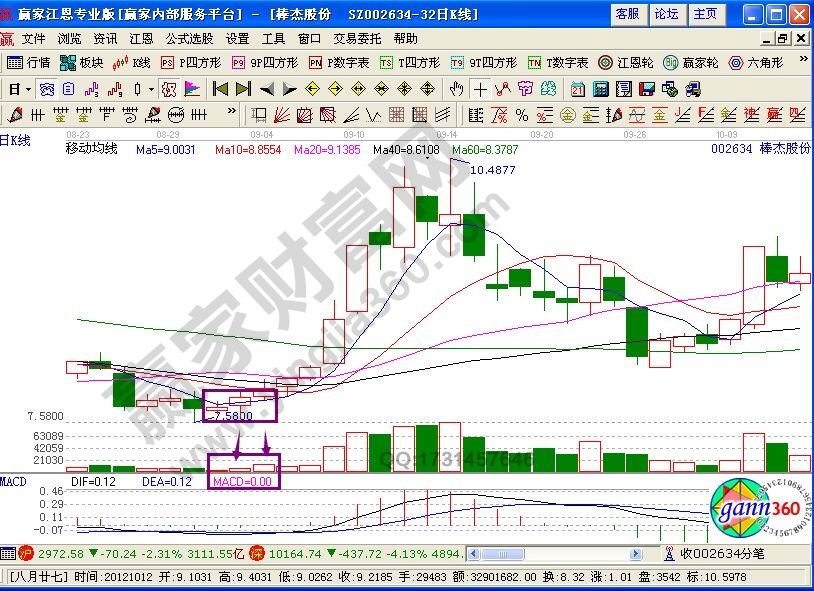Expand the 日 period dropdown arrow
This screenshot has width=814, height=591.
click(x=27, y=88)
